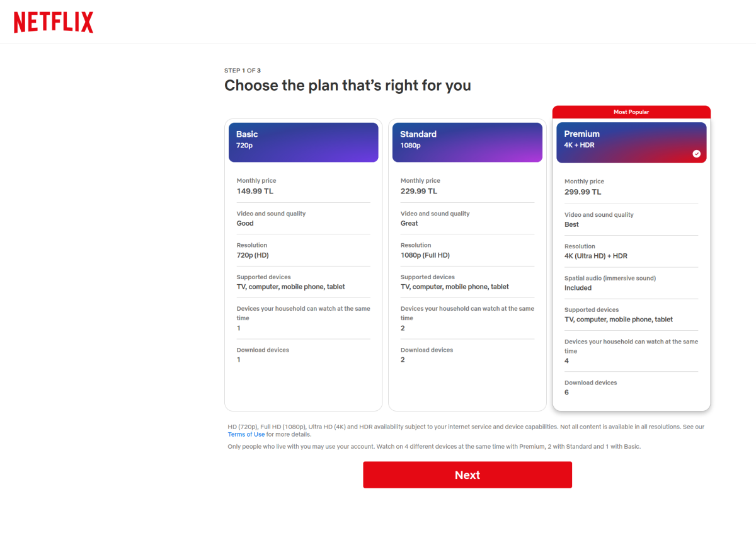This screenshot has width=756, height=547.
Task: Click the Basic 720p plan header banner
Action: (303, 142)
